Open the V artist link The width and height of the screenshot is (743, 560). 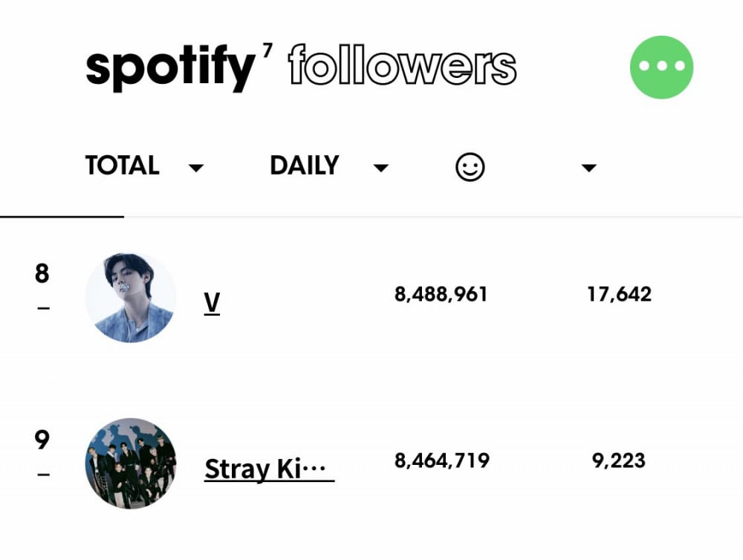pos(212,303)
